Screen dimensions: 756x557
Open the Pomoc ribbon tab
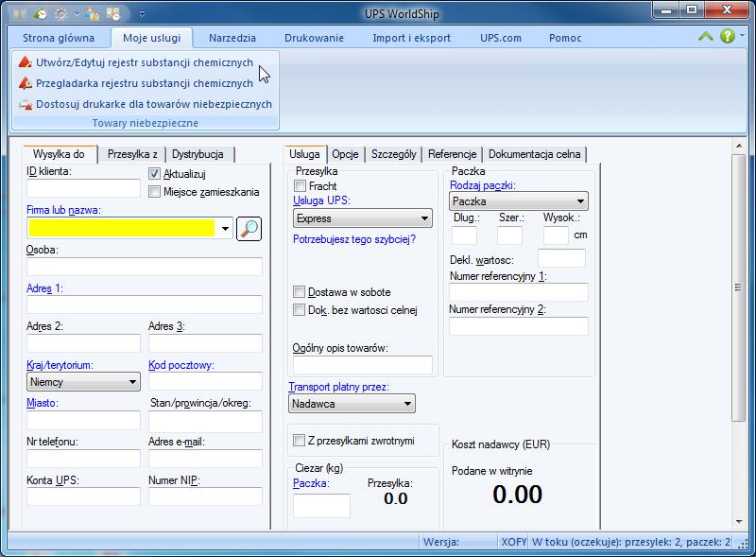[x=565, y=38]
